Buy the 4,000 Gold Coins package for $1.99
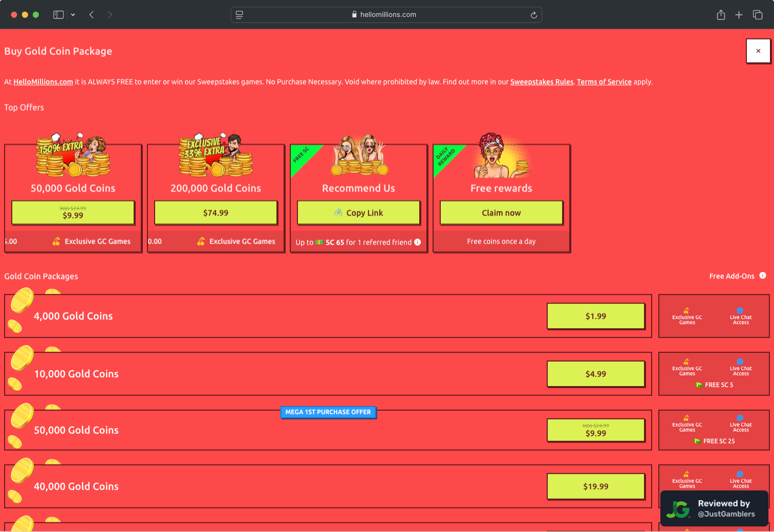Screen dimensions: 774x532 tap(596, 316)
